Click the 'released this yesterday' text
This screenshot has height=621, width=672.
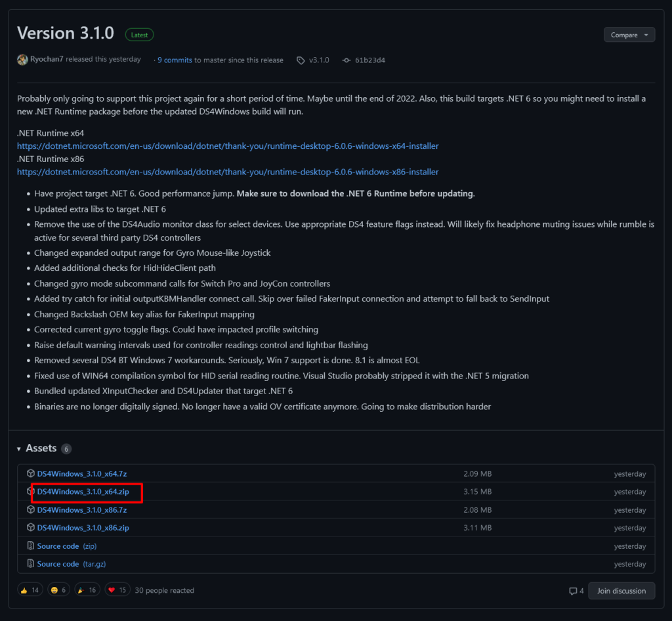[103, 59]
